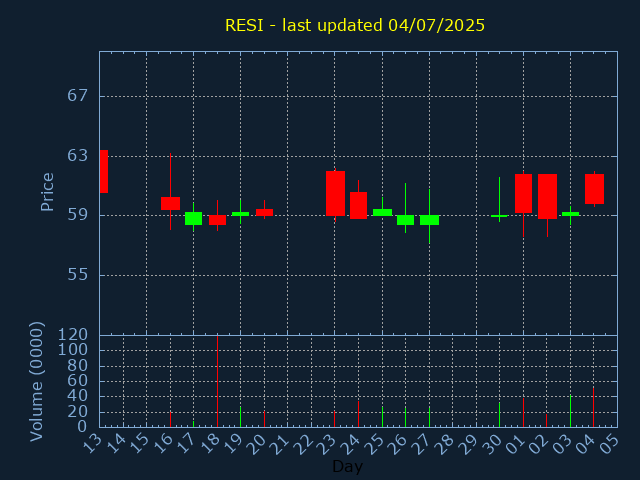Screen dimensions: 640x480
Task: Click day label 13 on x-axis
Action: coord(95,444)
